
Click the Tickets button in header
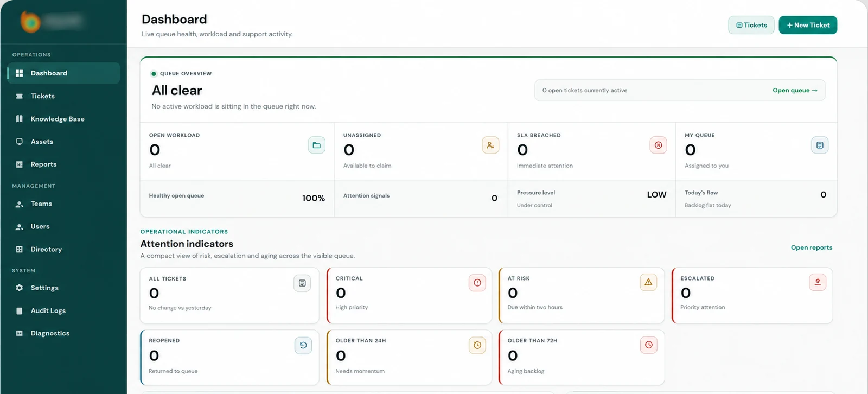pos(751,25)
